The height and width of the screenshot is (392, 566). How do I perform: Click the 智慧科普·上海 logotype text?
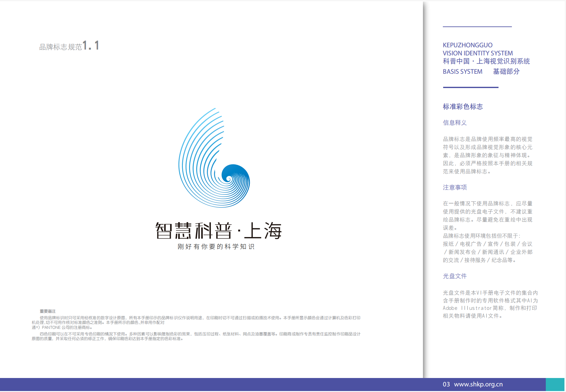pyautogui.click(x=218, y=231)
